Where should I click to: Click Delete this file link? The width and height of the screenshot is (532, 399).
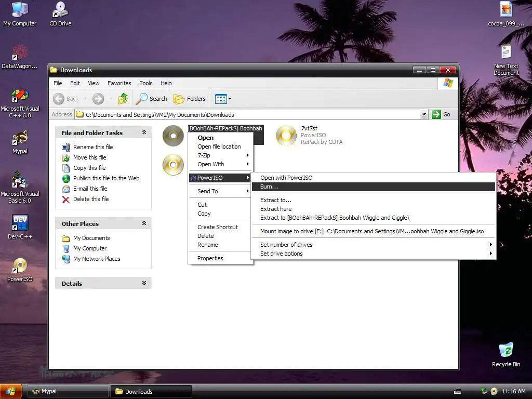91,199
